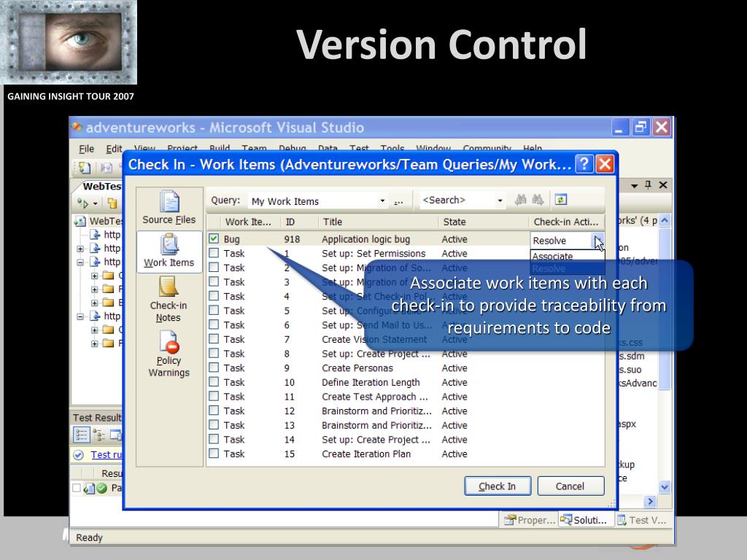Check Task 11 Create Test Approach checkbox
Viewport: 747px width, 560px height.
coord(214,396)
